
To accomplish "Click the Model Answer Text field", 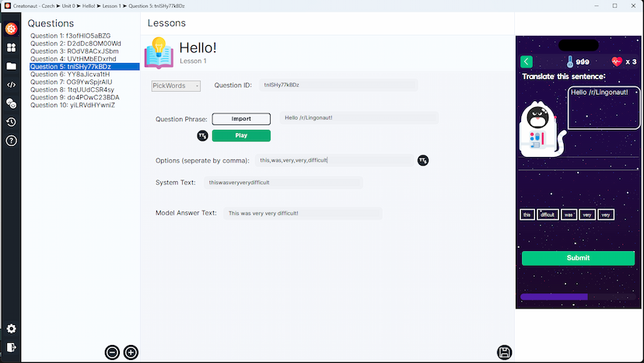I will 303,213.
